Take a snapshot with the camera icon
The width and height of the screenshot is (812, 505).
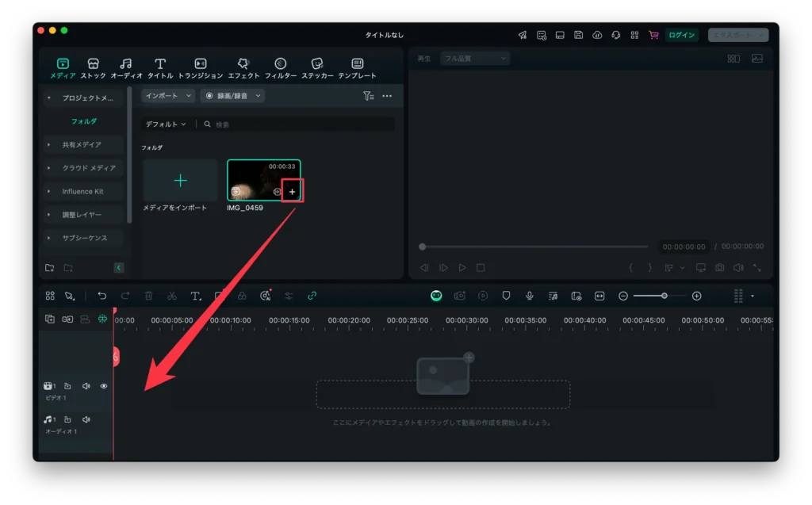pyautogui.click(x=719, y=268)
